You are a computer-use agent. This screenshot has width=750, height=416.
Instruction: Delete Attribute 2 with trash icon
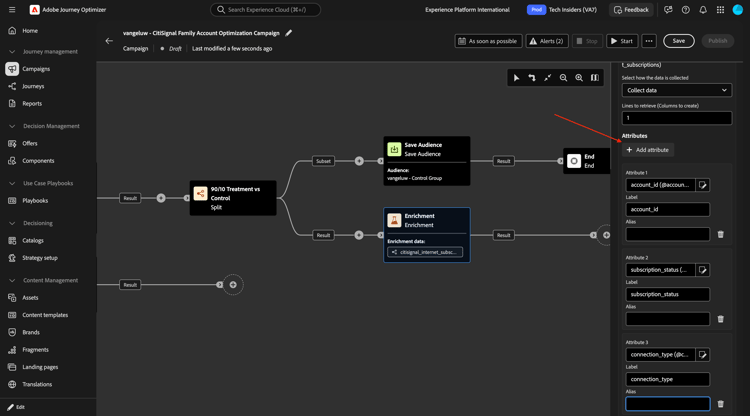pos(720,319)
